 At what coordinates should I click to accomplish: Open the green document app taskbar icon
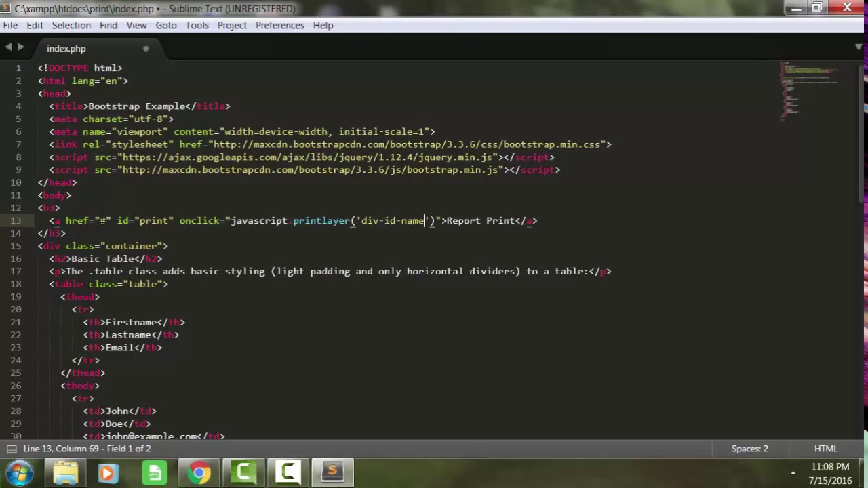click(x=155, y=472)
